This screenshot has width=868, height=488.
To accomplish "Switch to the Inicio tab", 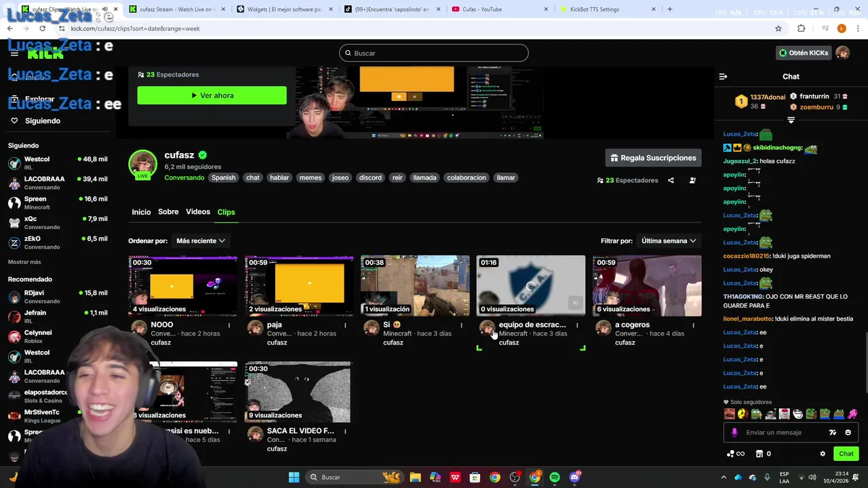I will click(141, 212).
